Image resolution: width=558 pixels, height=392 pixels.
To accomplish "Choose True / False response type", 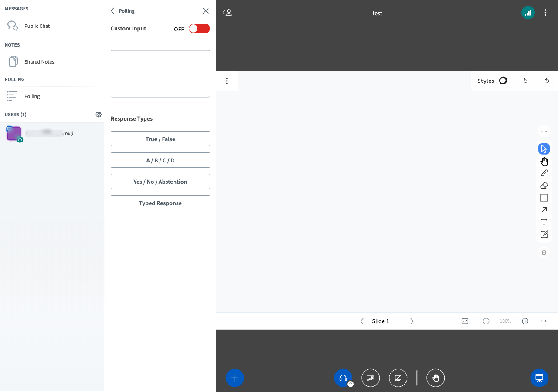I will pos(160,139).
